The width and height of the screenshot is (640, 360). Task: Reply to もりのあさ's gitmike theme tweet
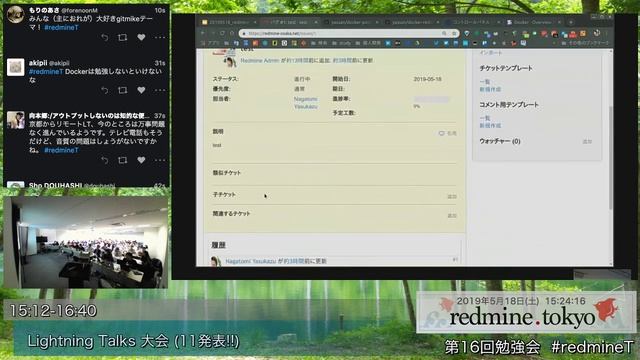click(105, 38)
